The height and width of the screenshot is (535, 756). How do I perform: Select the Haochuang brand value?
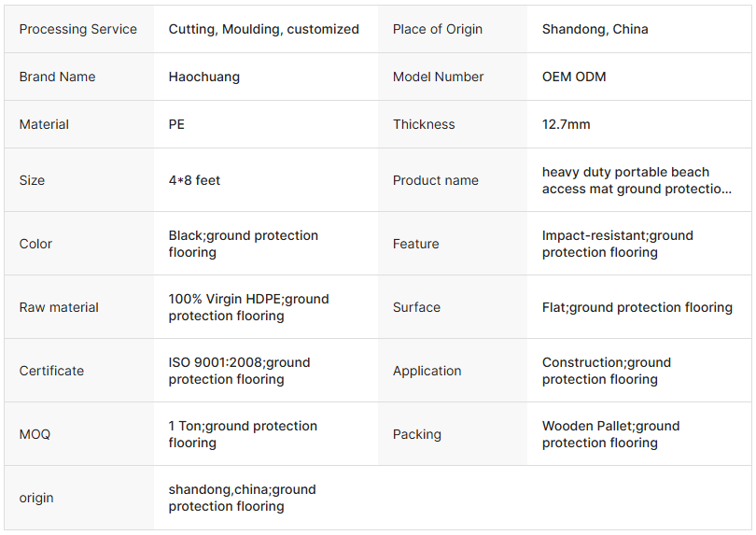click(x=203, y=77)
